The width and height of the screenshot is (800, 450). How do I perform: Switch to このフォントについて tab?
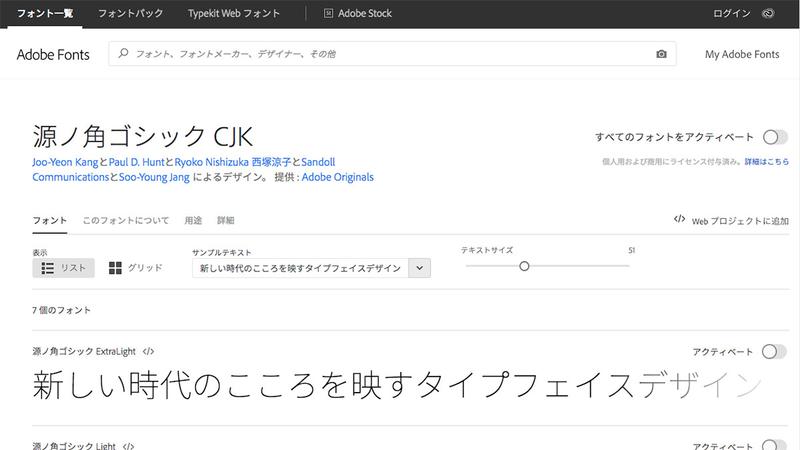tap(125, 220)
